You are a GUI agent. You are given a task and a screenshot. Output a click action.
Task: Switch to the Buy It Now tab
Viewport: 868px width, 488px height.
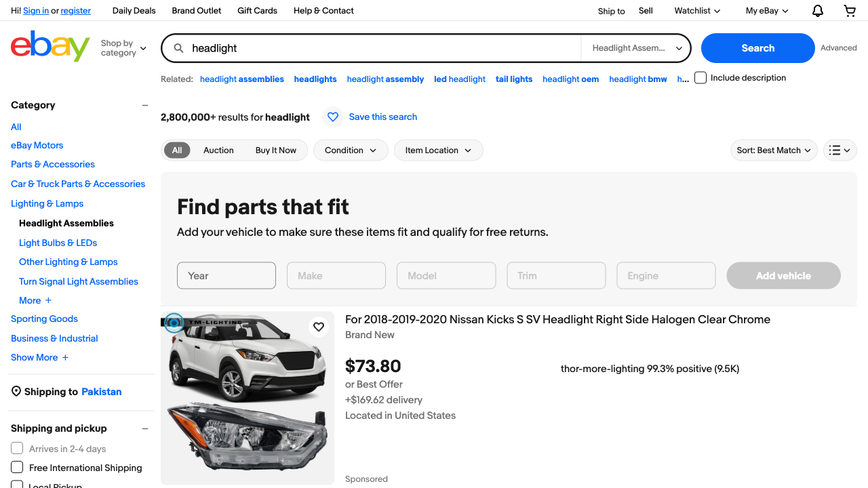[x=276, y=150]
